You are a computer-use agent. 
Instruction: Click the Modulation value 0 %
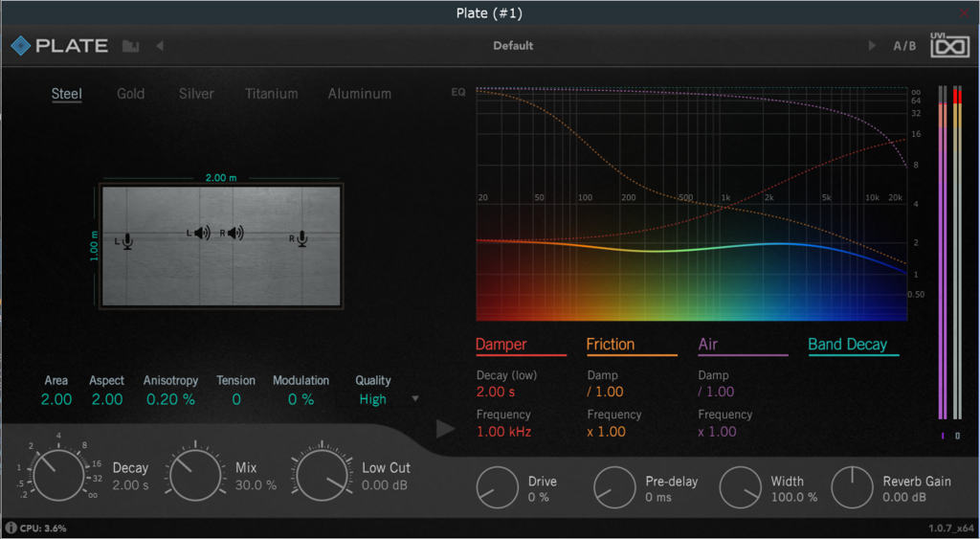[301, 399]
